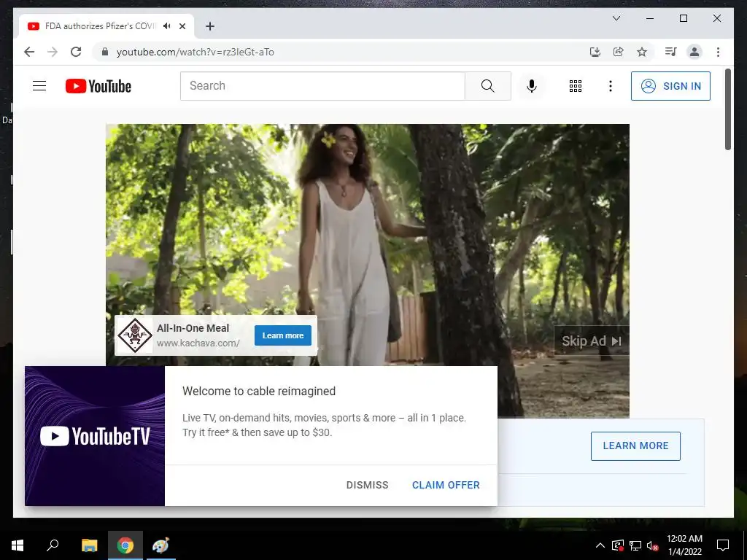Click 'Welcome to cable reimagined' heading

pyautogui.click(x=259, y=391)
